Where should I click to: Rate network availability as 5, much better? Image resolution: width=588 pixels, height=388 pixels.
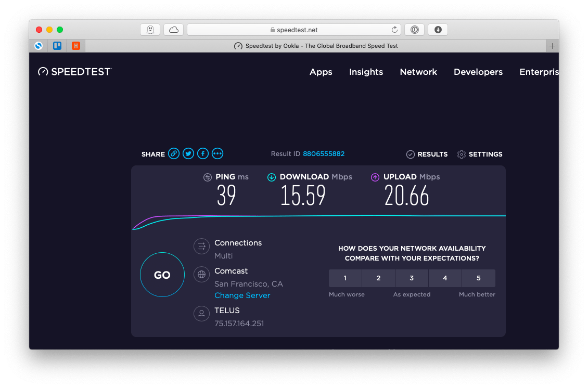(x=478, y=278)
